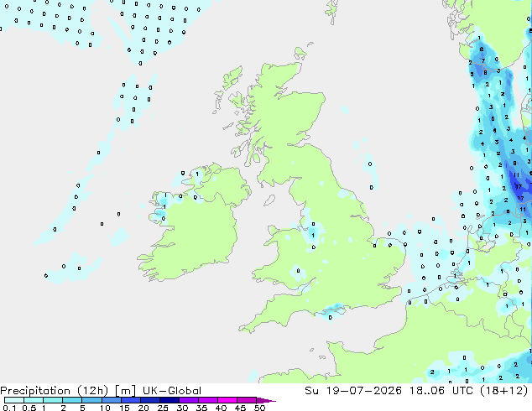Click the '(18+12)' forecast offset text
The width and height of the screenshot is (532, 411).
(502, 391)
